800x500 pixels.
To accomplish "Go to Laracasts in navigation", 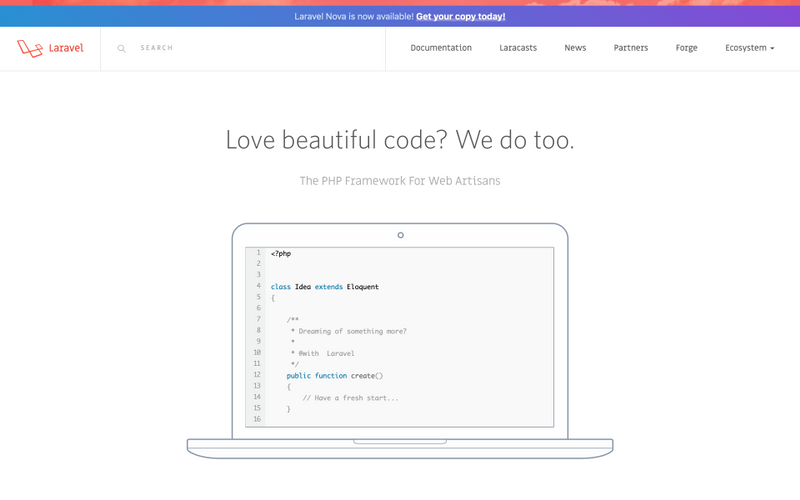I will 518,48.
